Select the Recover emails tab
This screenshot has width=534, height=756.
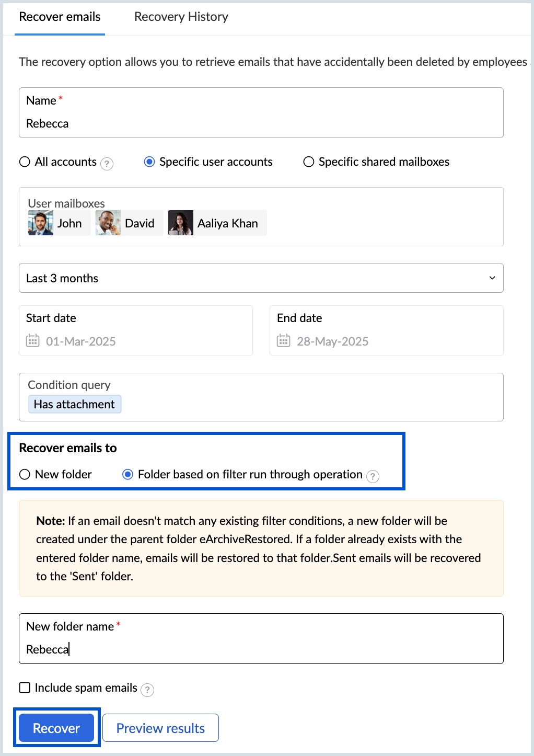pos(59,16)
